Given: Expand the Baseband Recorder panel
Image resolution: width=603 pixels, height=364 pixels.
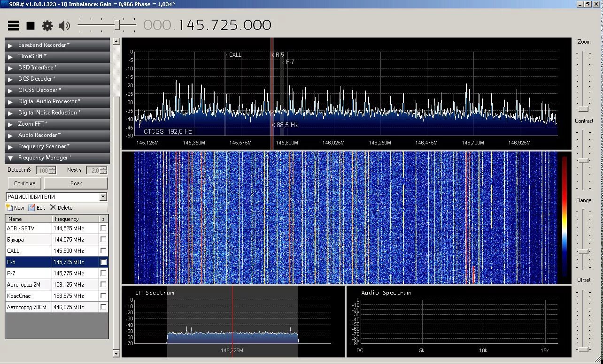Looking at the screenshot, I should pos(57,45).
